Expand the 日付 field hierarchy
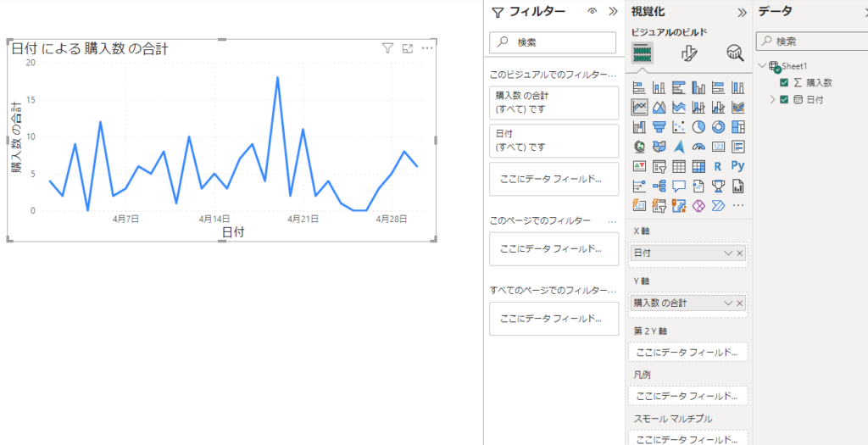Image resolution: width=868 pixels, height=445 pixels. tap(771, 100)
